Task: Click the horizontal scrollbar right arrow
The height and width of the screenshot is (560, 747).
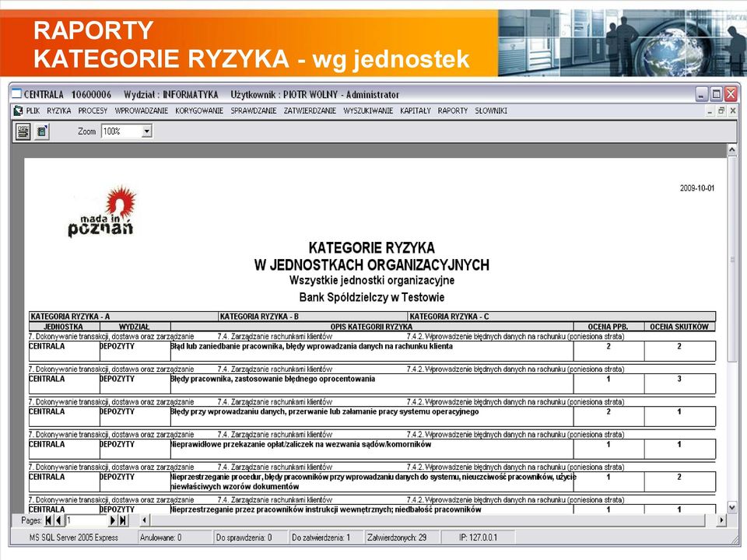Action: click(x=722, y=520)
